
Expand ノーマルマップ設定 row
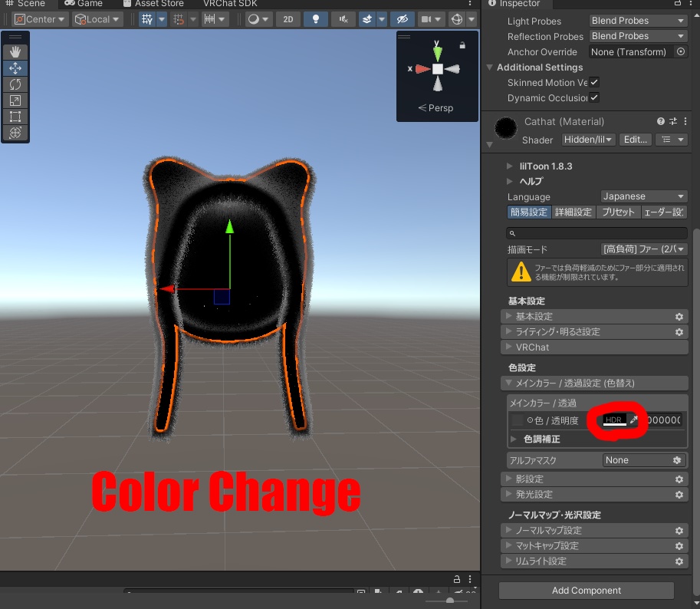(x=593, y=531)
